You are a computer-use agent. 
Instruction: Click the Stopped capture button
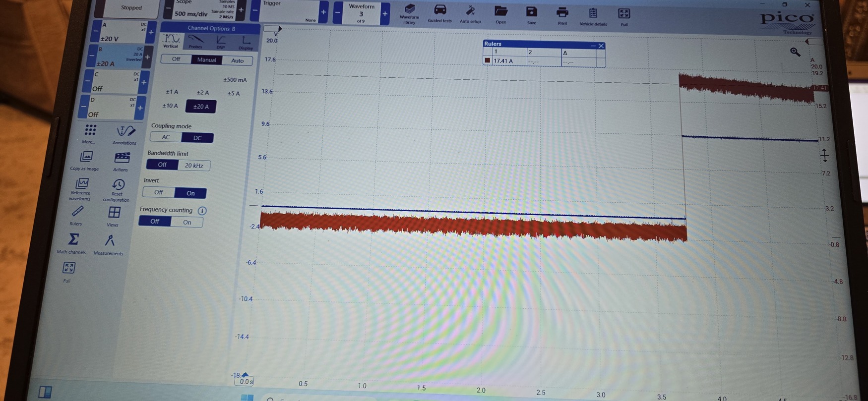tap(131, 8)
